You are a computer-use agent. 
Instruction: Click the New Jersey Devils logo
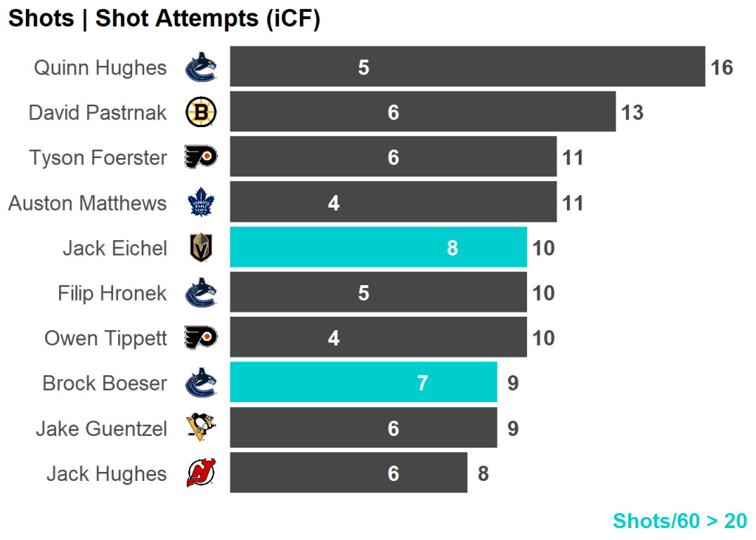pos(200,474)
